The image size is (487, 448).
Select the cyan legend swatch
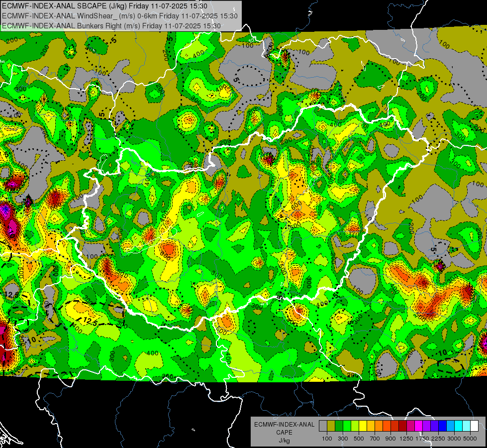[459, 426]
